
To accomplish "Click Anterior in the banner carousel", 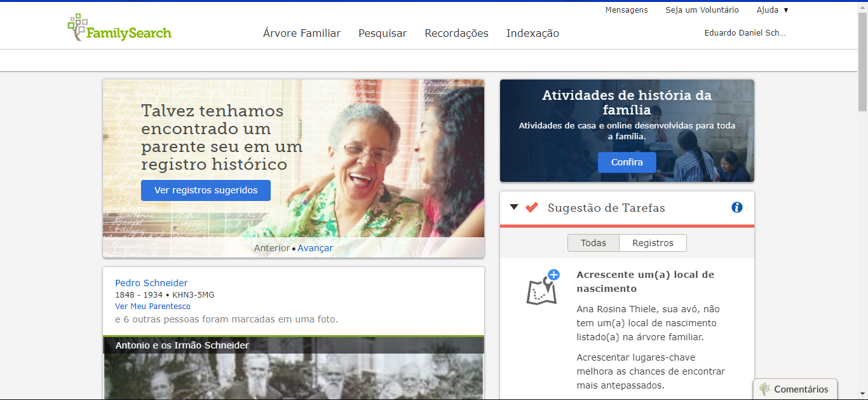I will 272,248.
